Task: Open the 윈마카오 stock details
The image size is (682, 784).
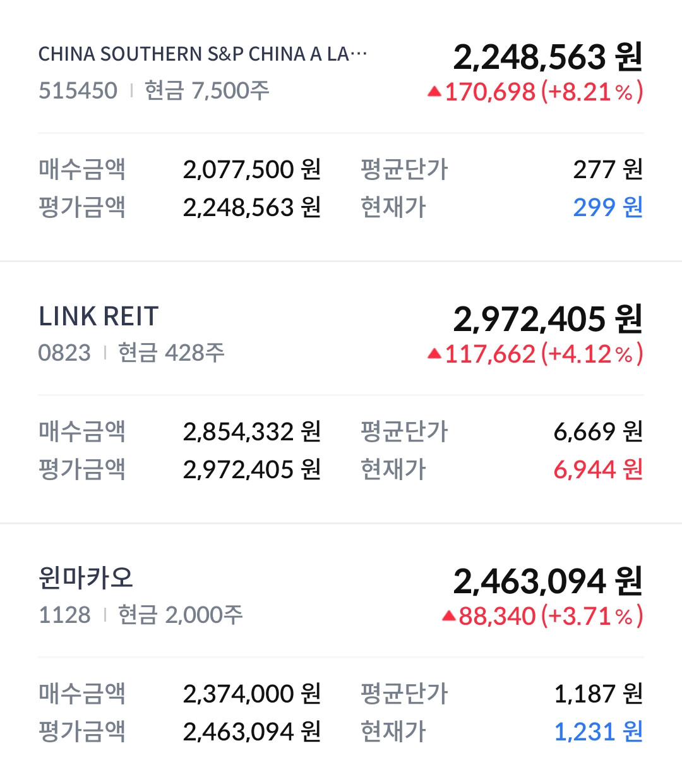Action: (x=86, y=578)
